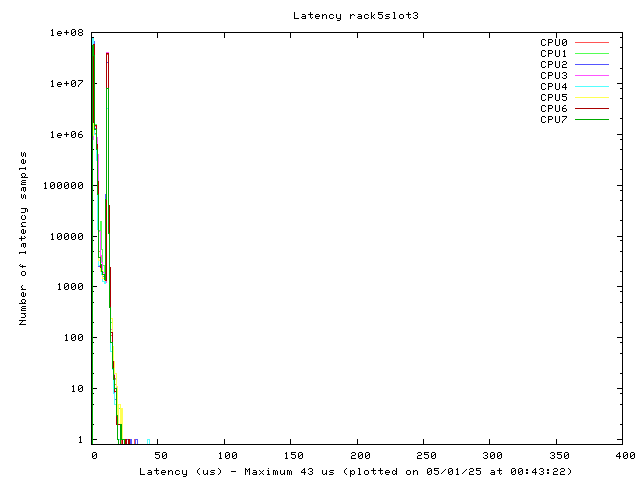Click the yellow CPU5 legend line sample
This screenshot has height=480, width=640.
pos(592,98)
